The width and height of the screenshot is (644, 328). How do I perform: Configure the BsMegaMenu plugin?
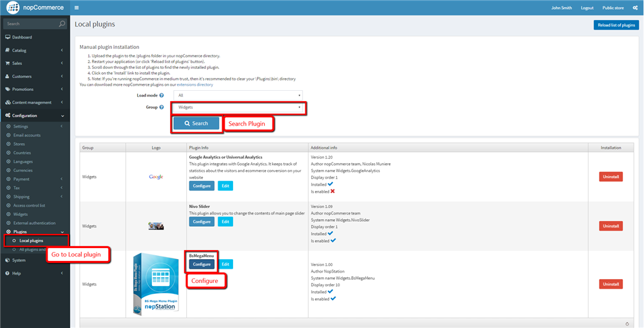(x=202, y=264)
